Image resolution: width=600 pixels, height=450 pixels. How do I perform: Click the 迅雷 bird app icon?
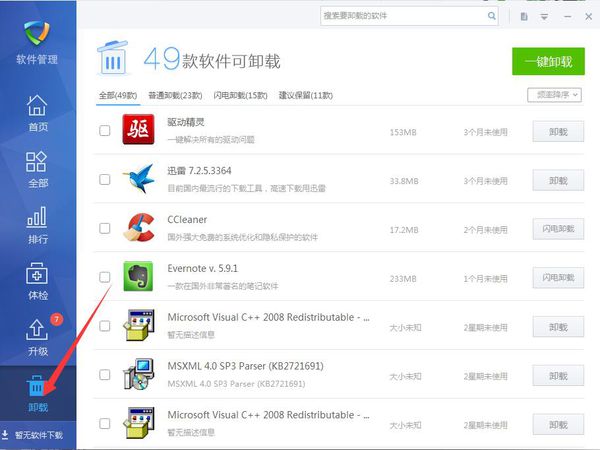tap(139, 178)
